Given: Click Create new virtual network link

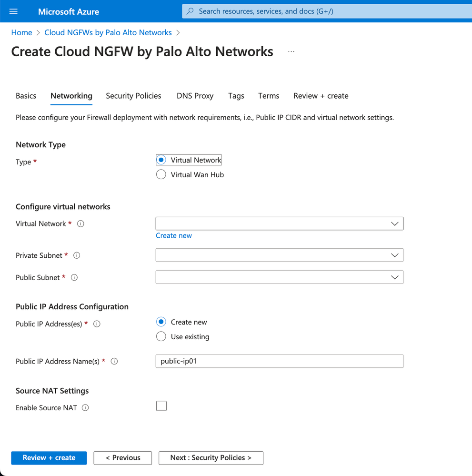Looking at the screenshot, I should [x=174, y=235].
